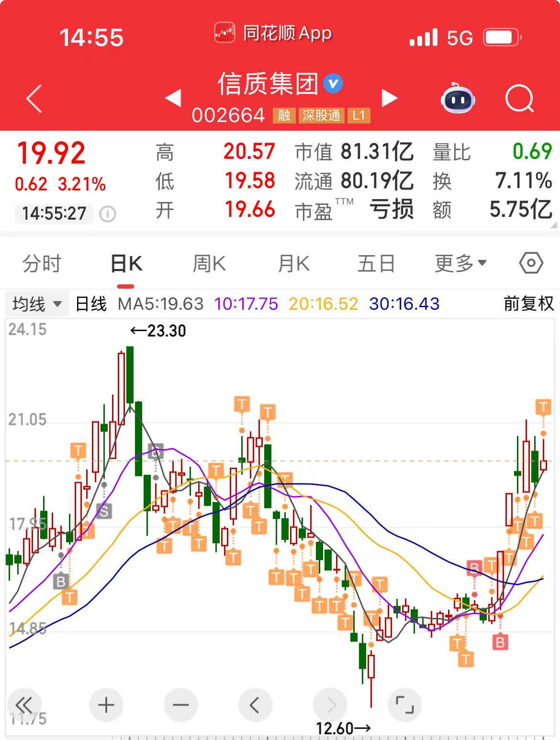560x740 pixels.
Task: Tap turnover rate 7.11%
Action: click(x=524, y=181)
